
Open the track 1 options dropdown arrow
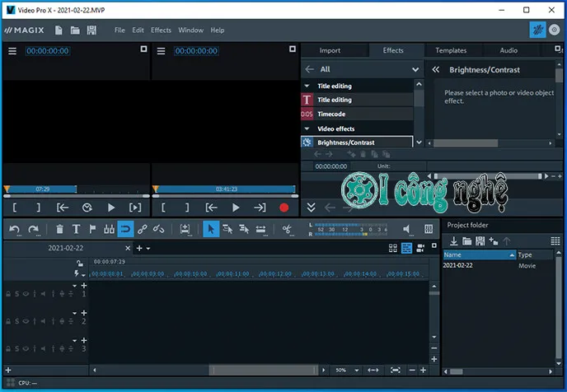(x=74, y=286)
